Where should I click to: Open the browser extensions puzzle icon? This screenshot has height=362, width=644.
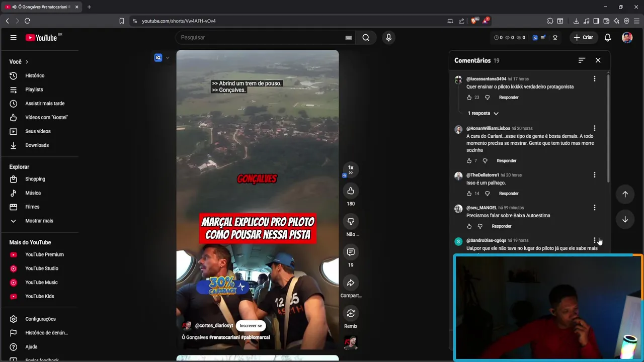click(550, 21)
